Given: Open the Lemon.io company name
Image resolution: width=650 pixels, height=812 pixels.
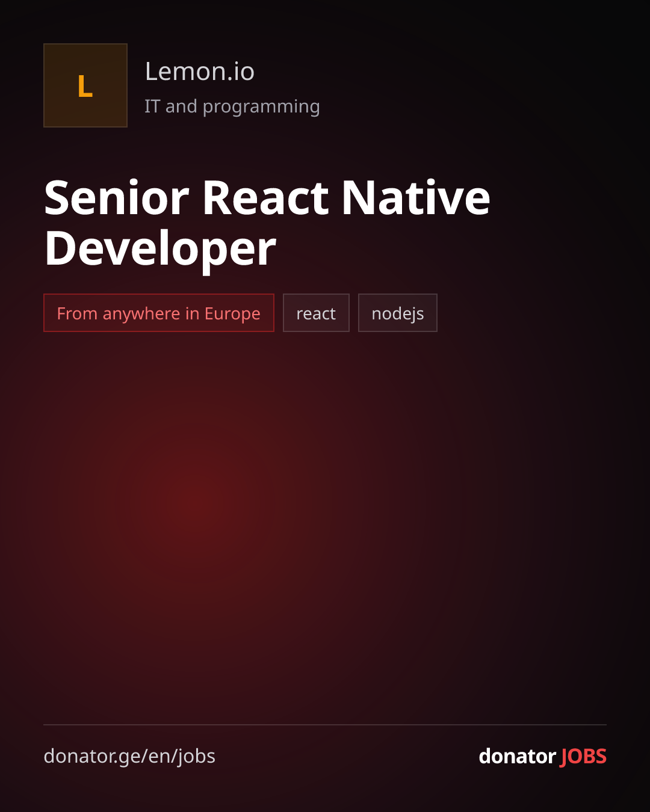Looking at the screenshot, I should (200, 72).
